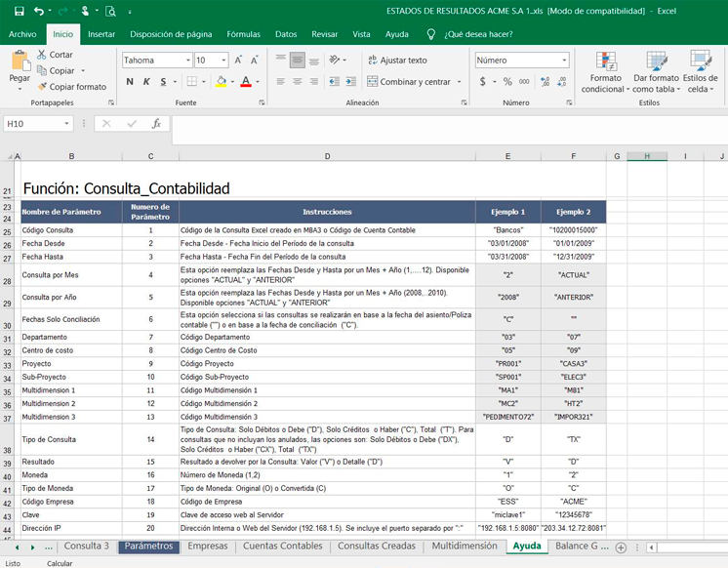728x568 pixels.
Task: Apply red font color swatch
Action: click(246, 82)
